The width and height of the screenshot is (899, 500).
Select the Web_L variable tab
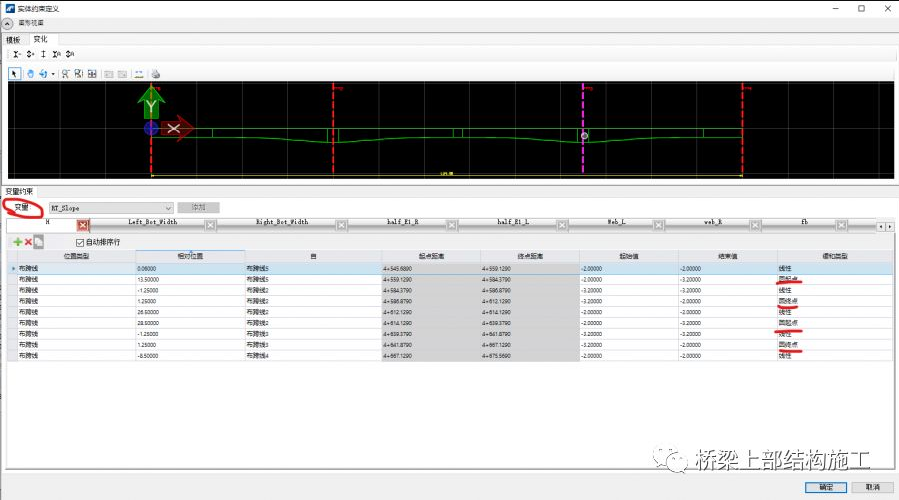616,222
